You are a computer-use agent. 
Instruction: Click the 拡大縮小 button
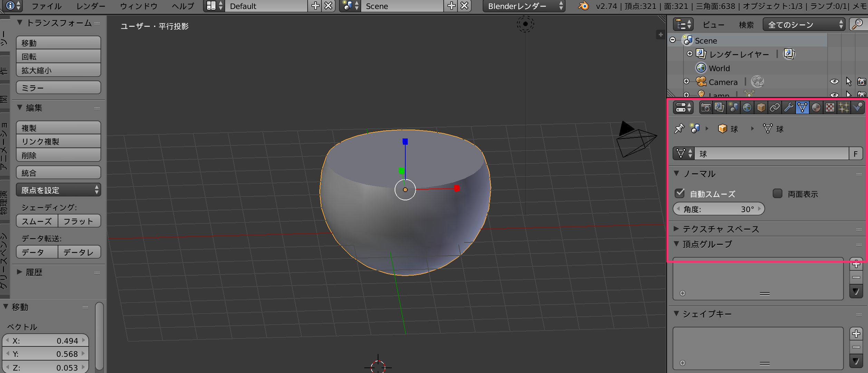[x=59, y=70]
